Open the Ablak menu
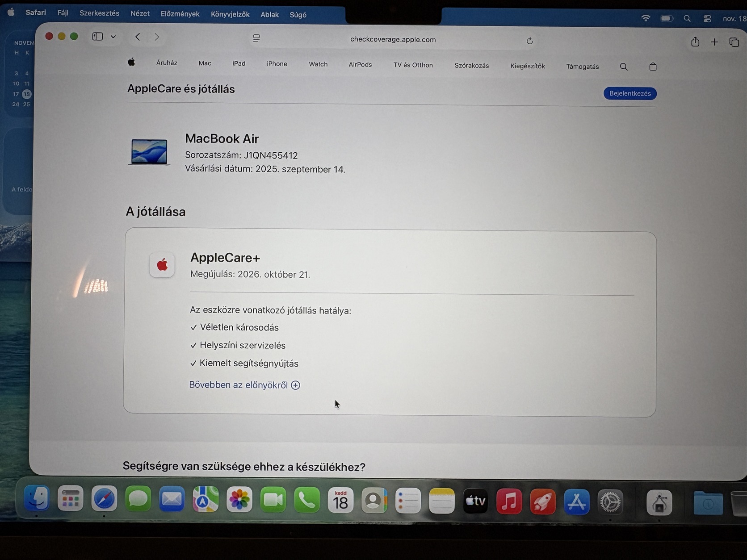This screenshot has height=560, width=747. (270, 15)
